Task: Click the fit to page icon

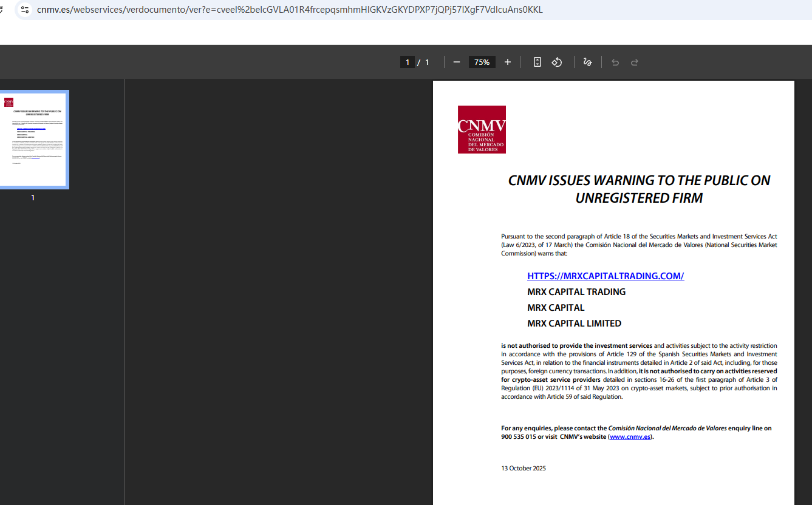Action: (x=537, y=62)
